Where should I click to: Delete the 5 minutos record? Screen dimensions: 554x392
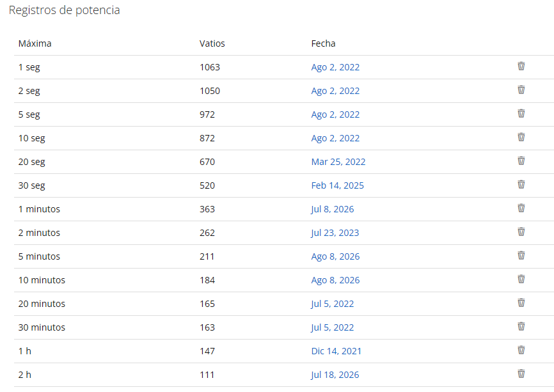point(521,255)
